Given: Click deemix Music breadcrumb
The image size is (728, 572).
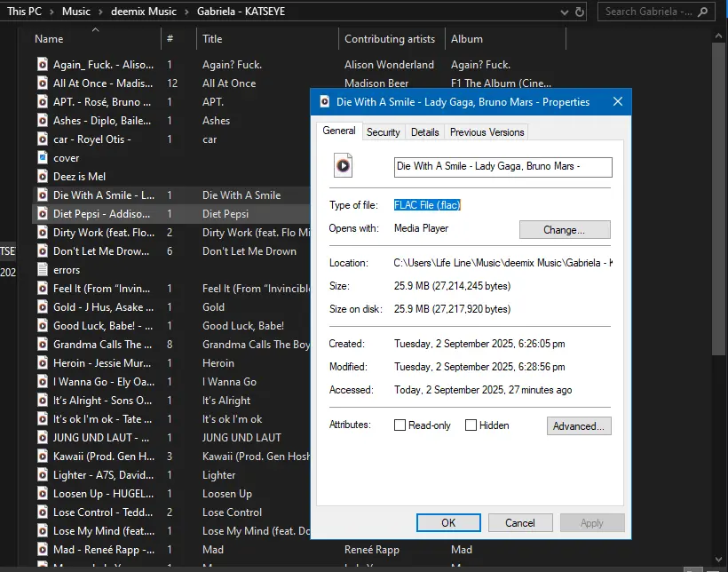Looking at the screenshot, I should (144, 12).
